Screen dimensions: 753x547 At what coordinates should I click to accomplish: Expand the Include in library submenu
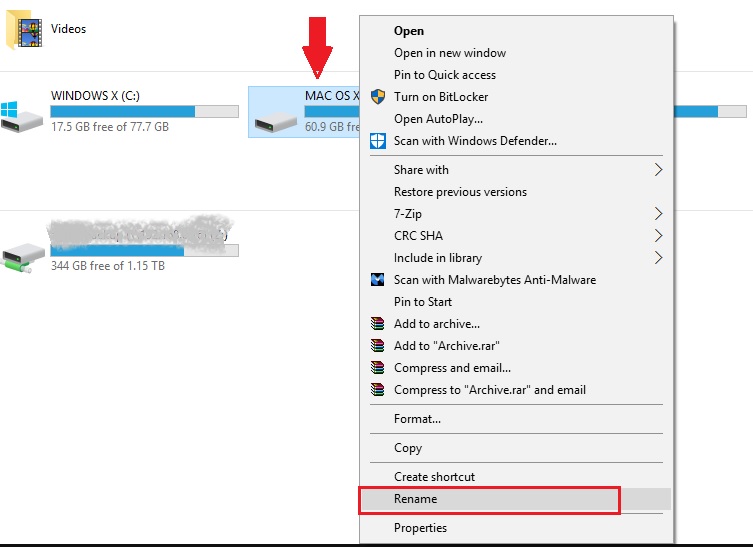pyautogui.click(x=658, y=258)
